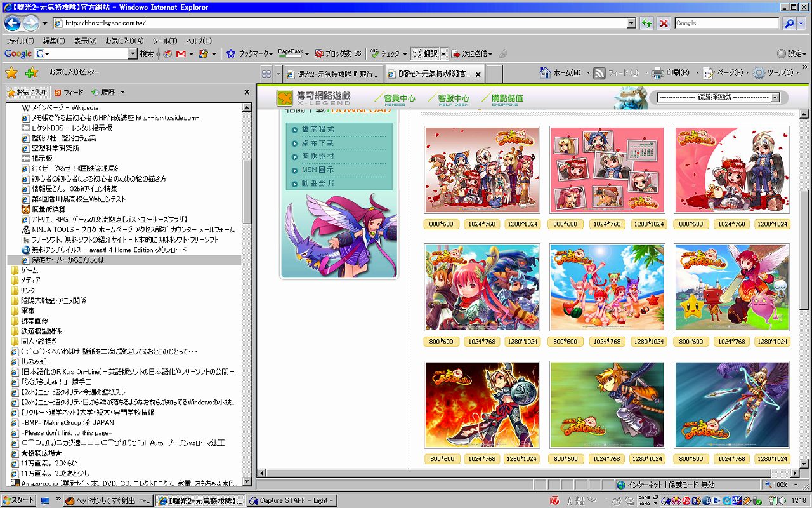Click the 設定 settings circle icon
The image size is (812, 508).
tap(782, 54)
